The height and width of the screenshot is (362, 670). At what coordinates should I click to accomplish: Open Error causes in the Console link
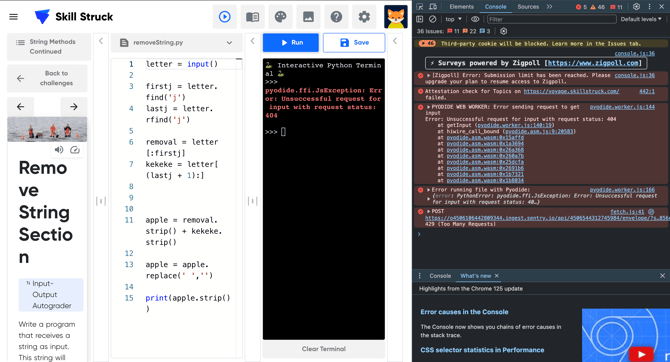464,312
